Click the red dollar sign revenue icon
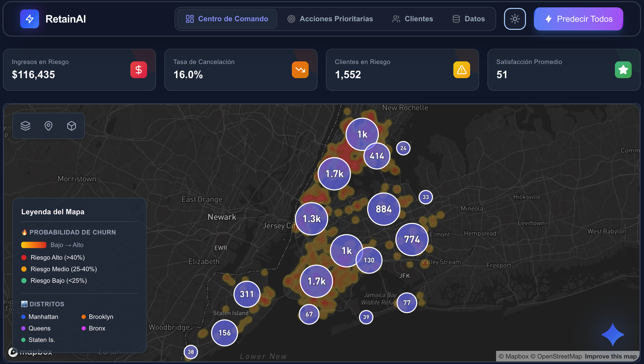Image resolution: width=644 pixels, height=364 pixels. pyautogui.click(x=138, y=70)
